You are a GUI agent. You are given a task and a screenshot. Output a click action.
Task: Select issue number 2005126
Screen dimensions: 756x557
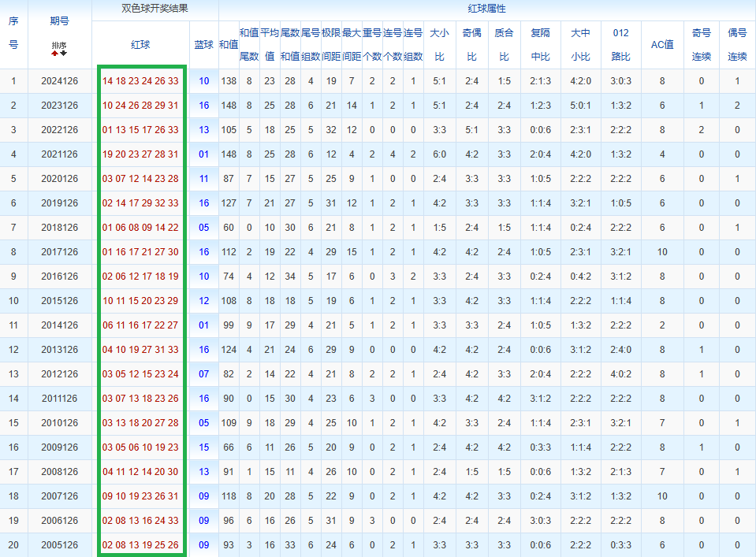click(59, 545)
